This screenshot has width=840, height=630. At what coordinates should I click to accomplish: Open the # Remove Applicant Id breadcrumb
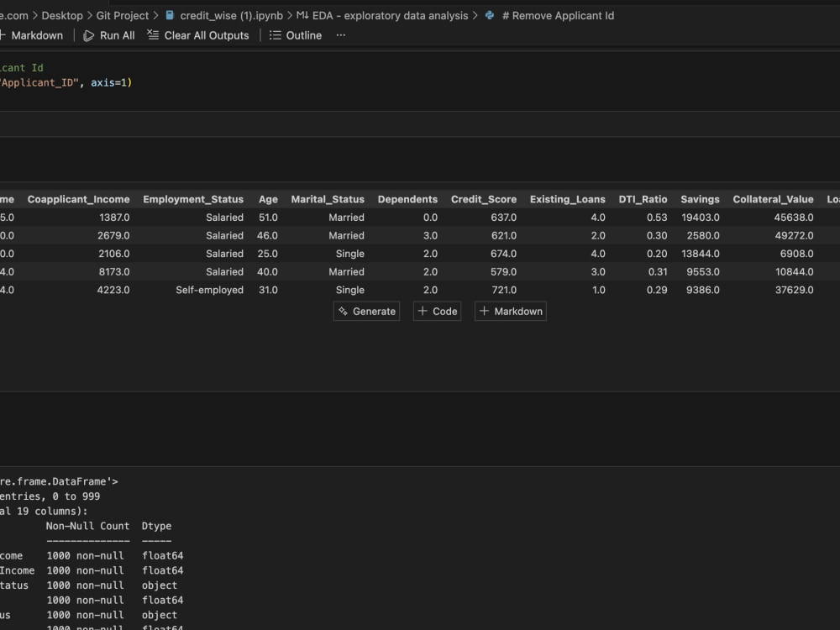559,15
